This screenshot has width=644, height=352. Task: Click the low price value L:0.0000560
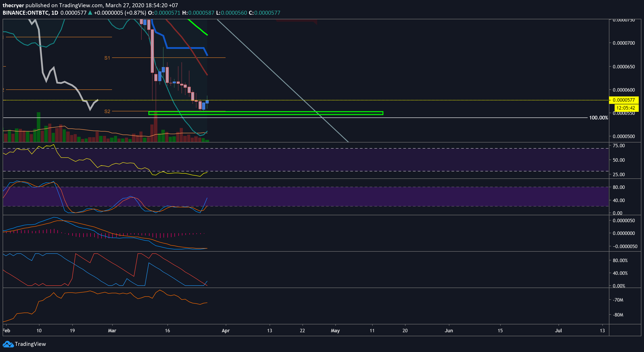coord(231,13)
